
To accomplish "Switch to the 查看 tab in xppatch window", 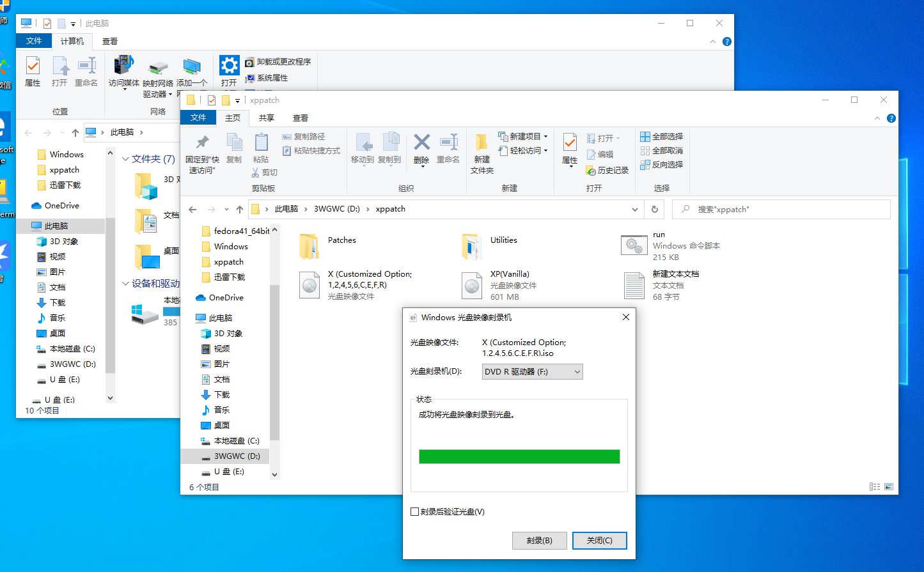I will (x=301, y=118).
